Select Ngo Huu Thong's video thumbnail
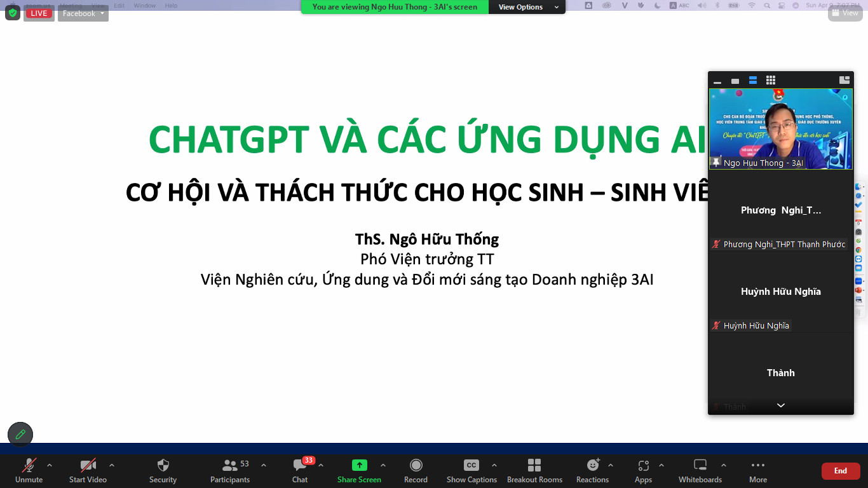This screenshot has width=868, height=488. click(x=780, y=128)
